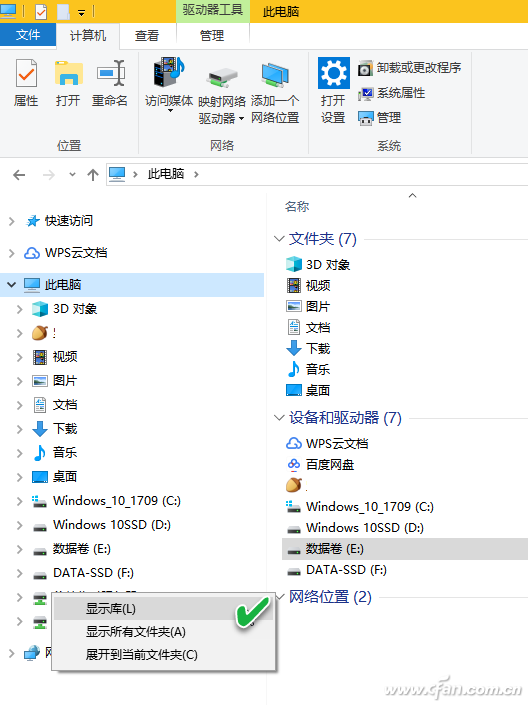Open customize quick access toolbar dropdown
This screenshot has height=706, width=528.
pos(81,13)
